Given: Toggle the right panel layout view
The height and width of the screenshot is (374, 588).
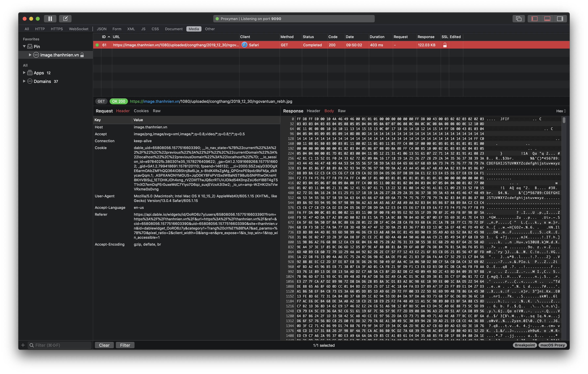Looking at the screenshot, I should (560, 19).
